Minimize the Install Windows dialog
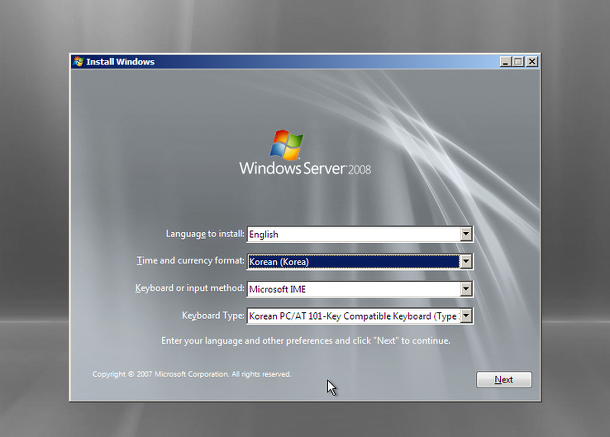The width and height of the screenshot is (610, 437). (505, 61)
